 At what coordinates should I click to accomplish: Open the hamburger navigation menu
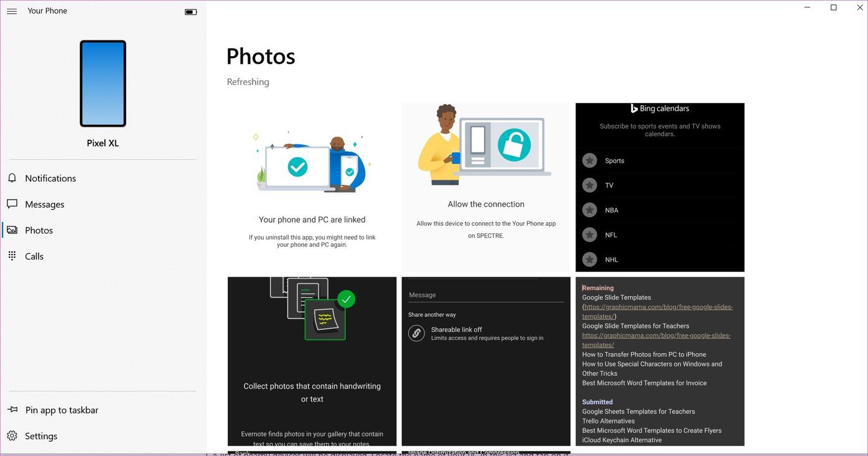pos(12,11)
